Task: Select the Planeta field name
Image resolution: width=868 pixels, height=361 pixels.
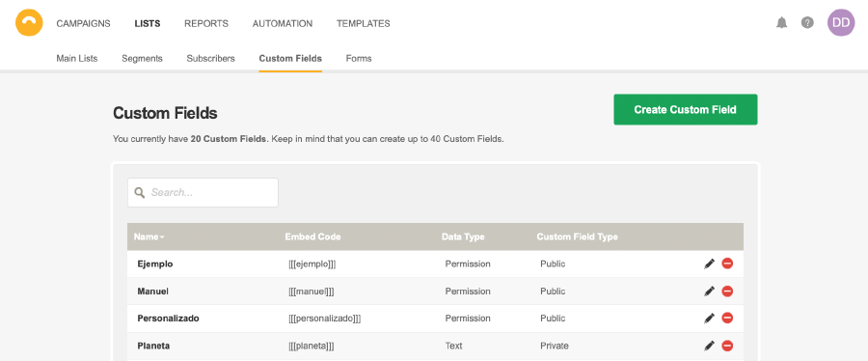Action: 153,346
